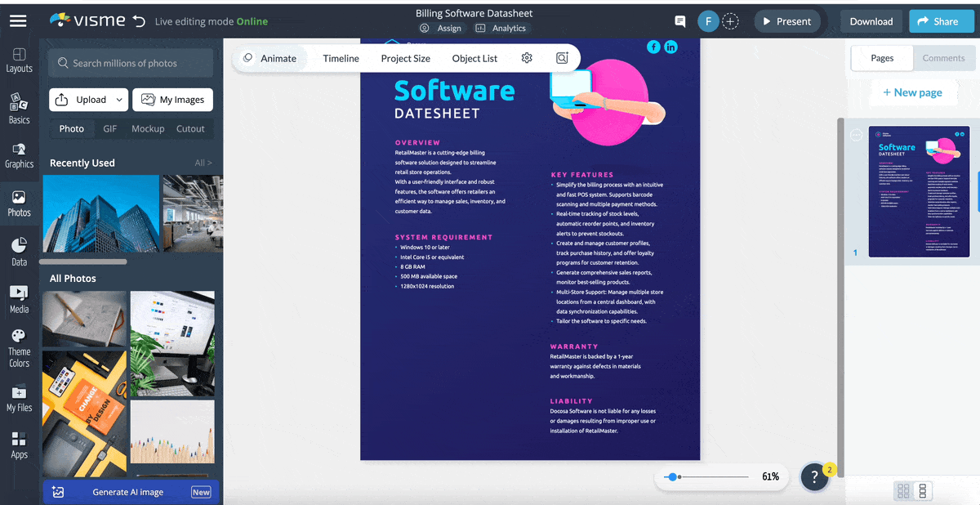
Task: Open canvas settings gear icon
Action: [x=527, y=58]
